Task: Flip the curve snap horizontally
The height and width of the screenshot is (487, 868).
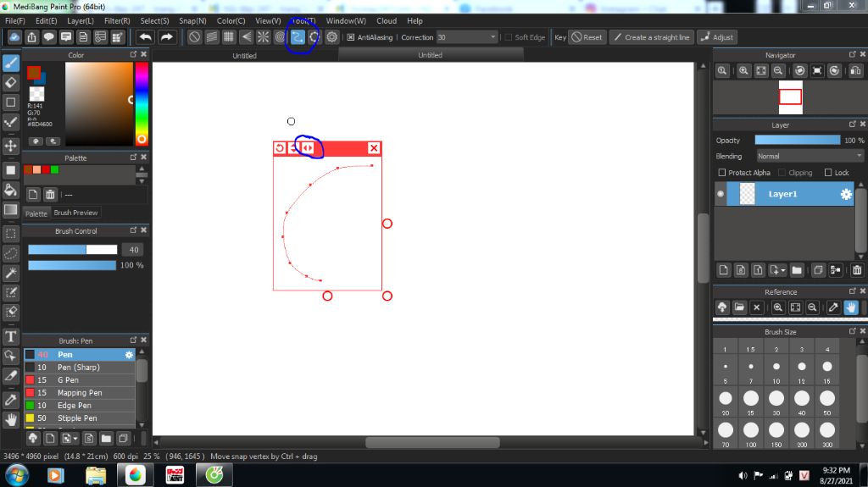Action: point(308,147)
